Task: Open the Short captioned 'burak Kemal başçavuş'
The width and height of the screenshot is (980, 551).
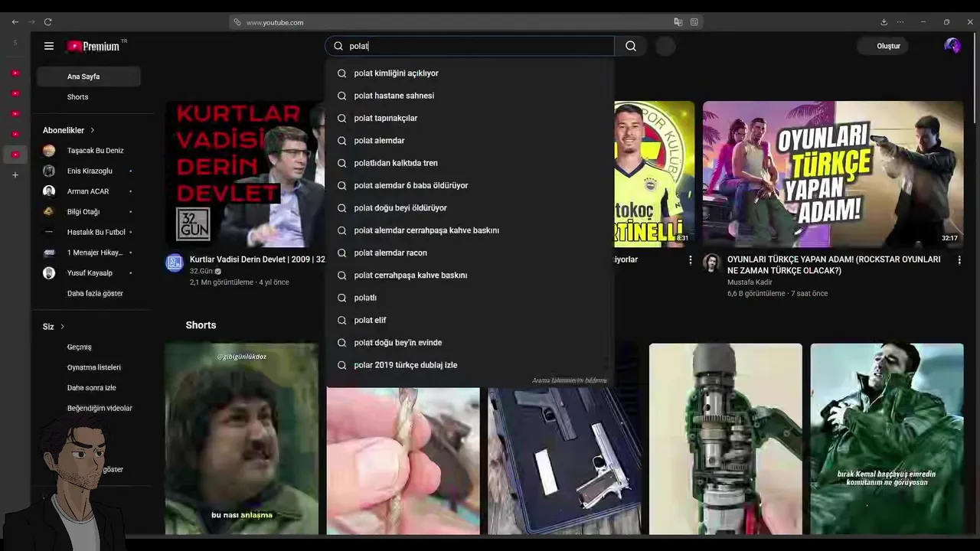Action: coord(887,439)
